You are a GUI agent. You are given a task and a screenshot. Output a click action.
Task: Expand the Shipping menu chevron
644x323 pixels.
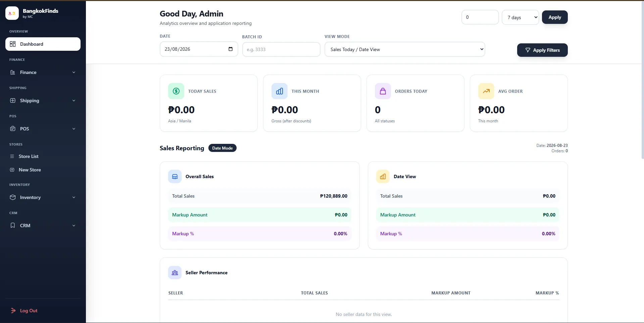tap(74, 100)
